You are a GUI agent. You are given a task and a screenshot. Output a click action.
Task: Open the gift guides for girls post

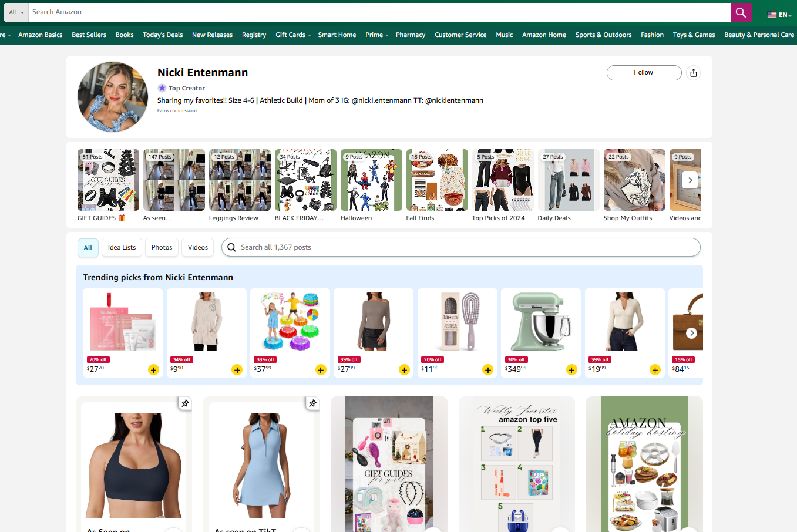tap(389, 464)
